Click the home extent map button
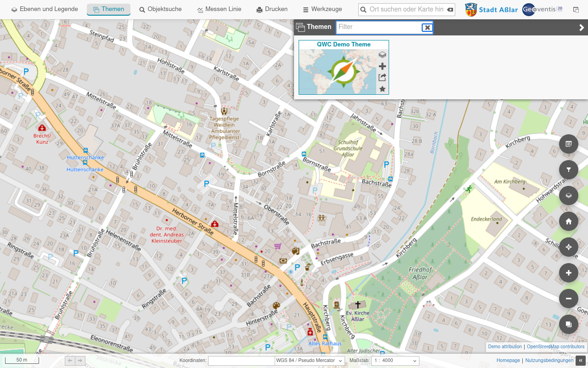 [x=569, y=222]
